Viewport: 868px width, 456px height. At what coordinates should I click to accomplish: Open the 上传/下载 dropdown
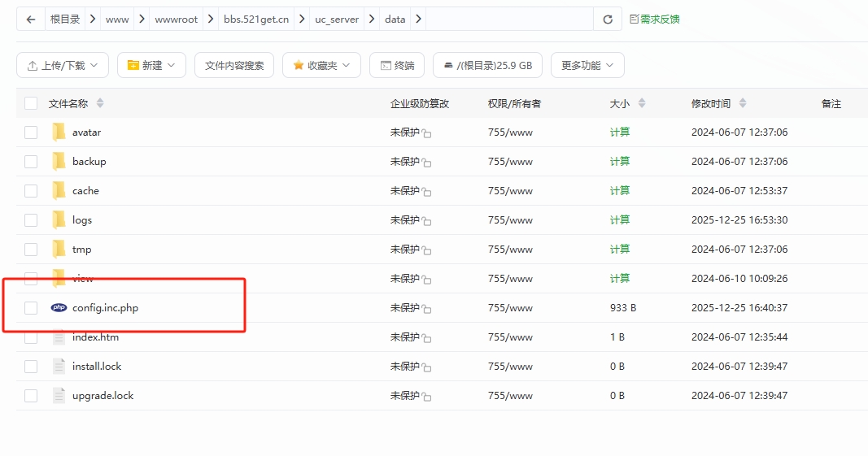point(63,65)
